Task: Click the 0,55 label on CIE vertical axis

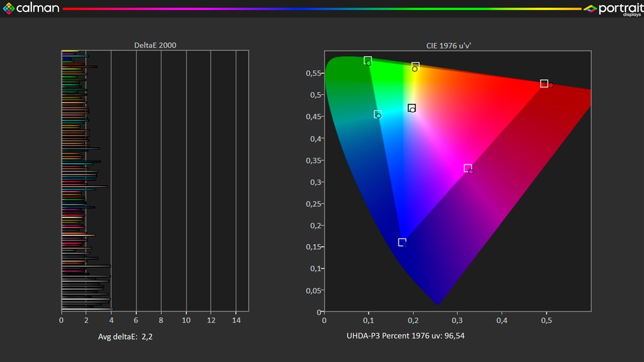Action: [x=313, y=73]
